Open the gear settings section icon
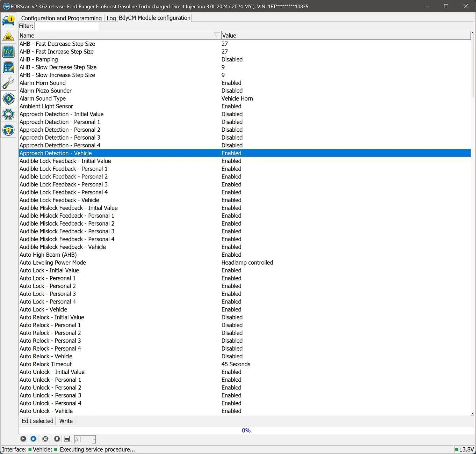This screenshot has width=476, height=454. click(8, 115)
